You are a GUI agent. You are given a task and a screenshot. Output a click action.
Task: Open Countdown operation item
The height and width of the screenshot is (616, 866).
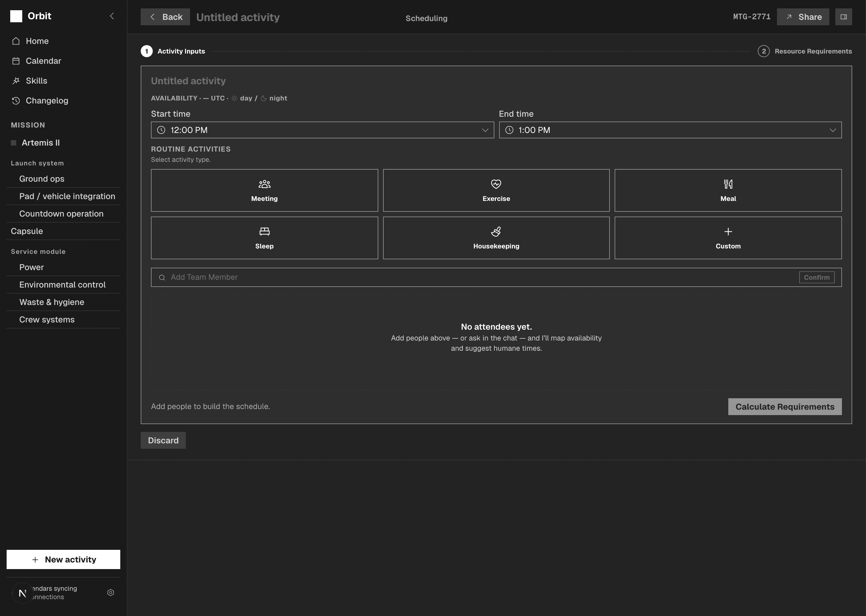[x=63, y=214]
